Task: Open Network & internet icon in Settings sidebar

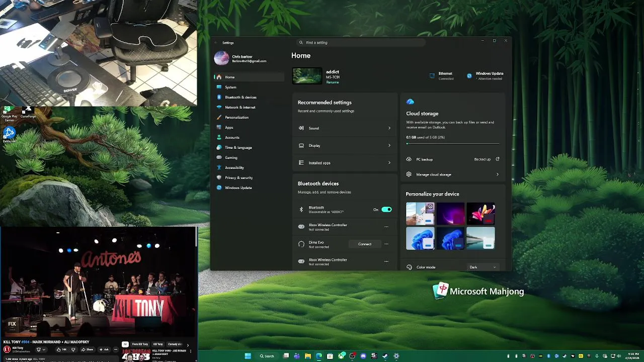Action: (219, 107)
